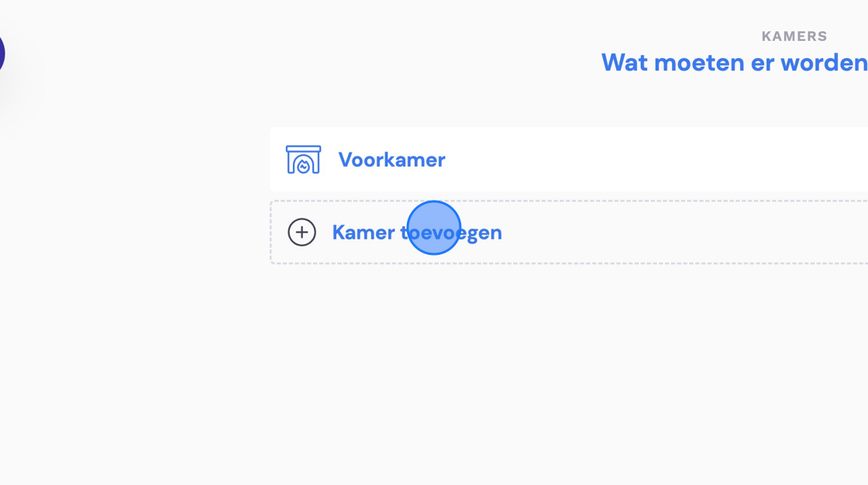The width and height of the screenshot is (868, 485).
Task: Select the Voorkamer room label
Action: click(x=391, y=160)
